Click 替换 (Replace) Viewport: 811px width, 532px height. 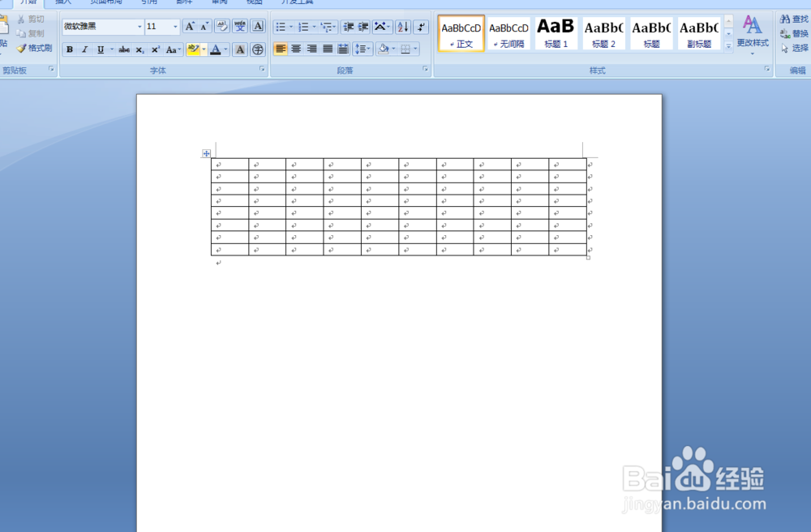point(794,33)
